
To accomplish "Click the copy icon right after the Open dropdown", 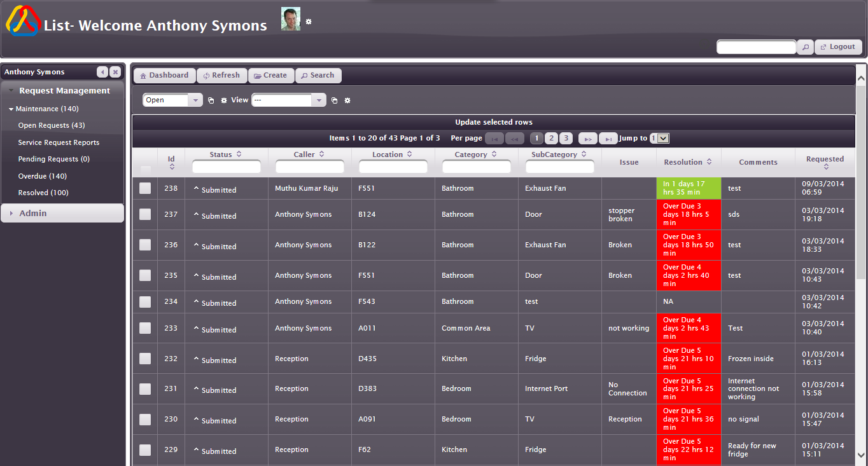I will point(211,100).
